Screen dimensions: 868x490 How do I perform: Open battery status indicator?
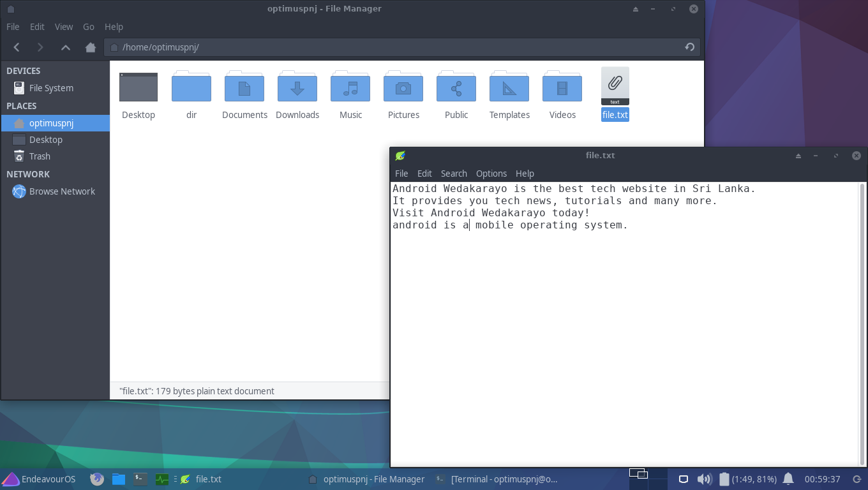[x=747, y=479]
